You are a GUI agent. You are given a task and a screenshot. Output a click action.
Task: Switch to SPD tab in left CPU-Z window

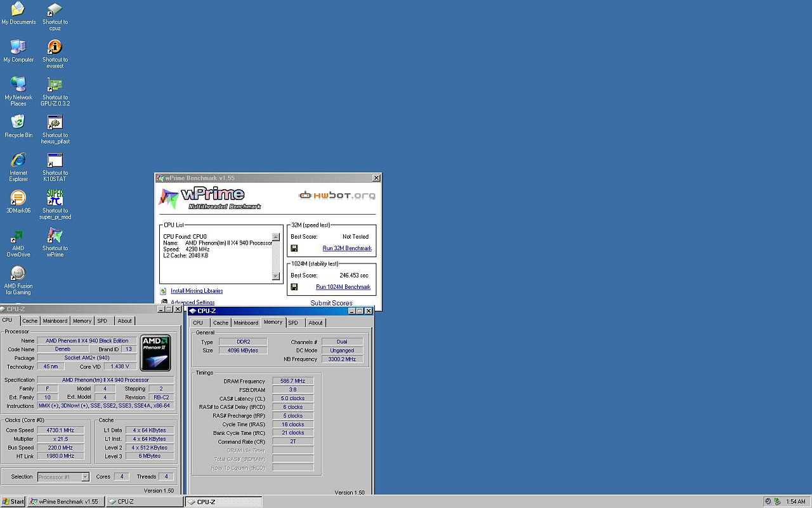click(102, 321)
